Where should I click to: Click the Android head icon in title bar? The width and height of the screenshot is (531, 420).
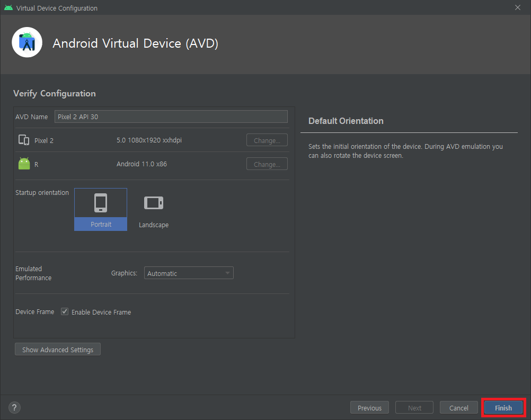pos(8,8)
